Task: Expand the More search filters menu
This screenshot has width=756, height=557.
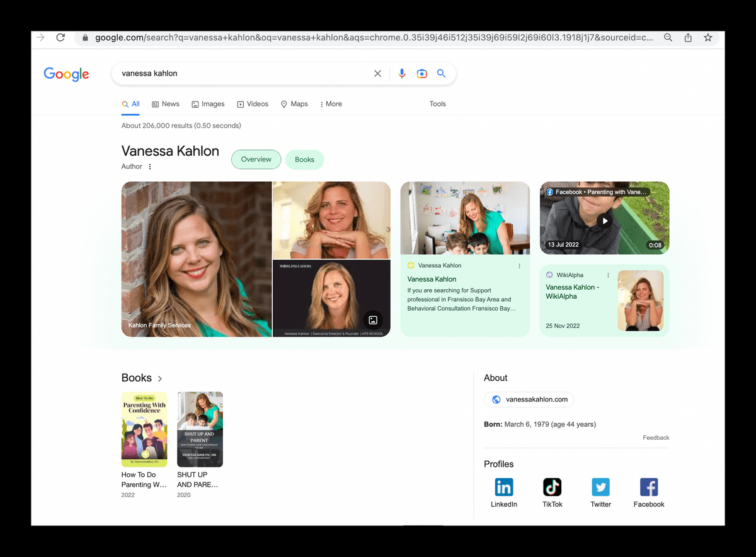Action: point(331,104)
